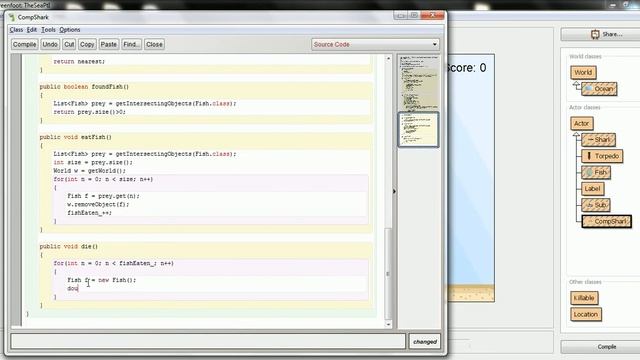Select the Sub class
The image size is (640, 360).
click(596, 205)
